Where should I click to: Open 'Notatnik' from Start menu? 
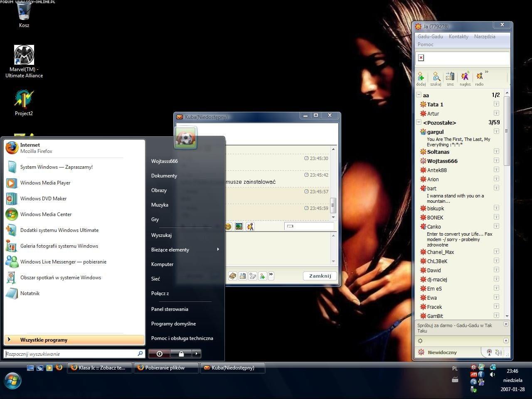tap(74, 293)
